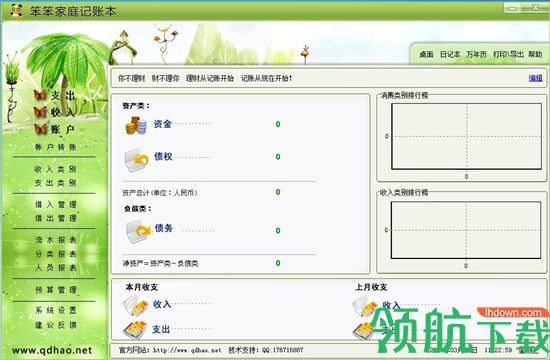Click the 净资产=资产类-负债类 label

point(160,264)
